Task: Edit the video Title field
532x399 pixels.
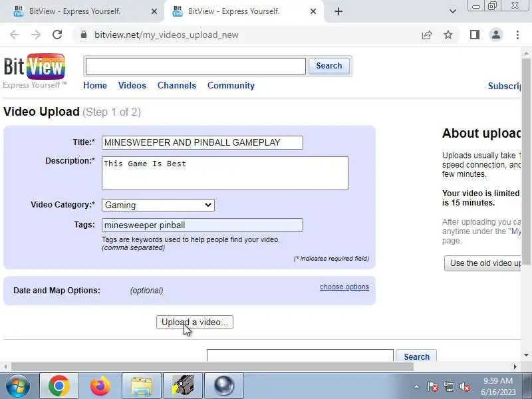Action: click(x=202, y=142)
